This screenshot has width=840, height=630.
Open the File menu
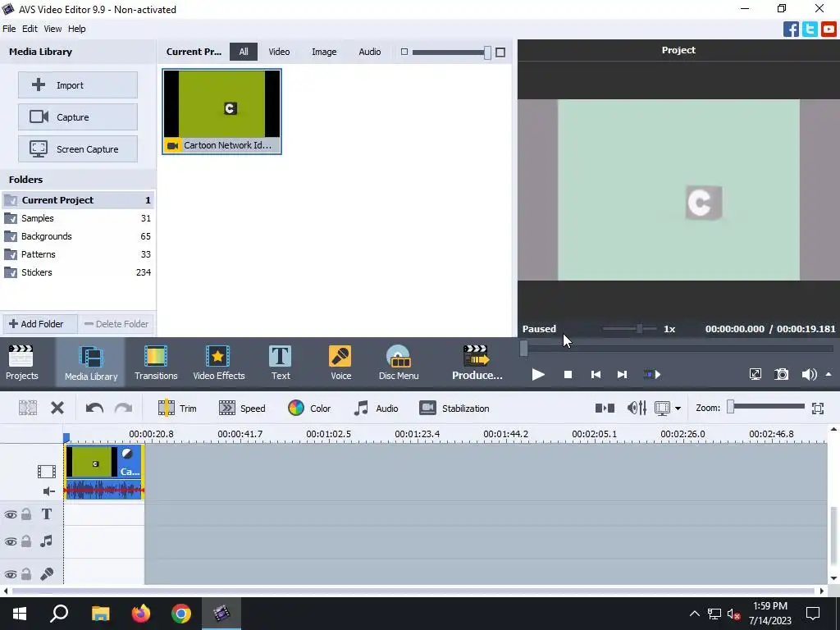pos(9,29)
